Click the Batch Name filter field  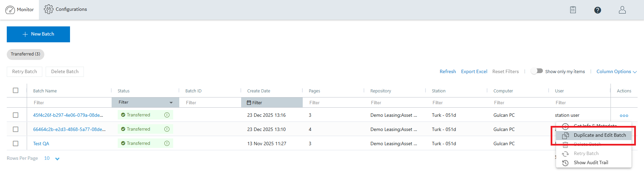69,103
